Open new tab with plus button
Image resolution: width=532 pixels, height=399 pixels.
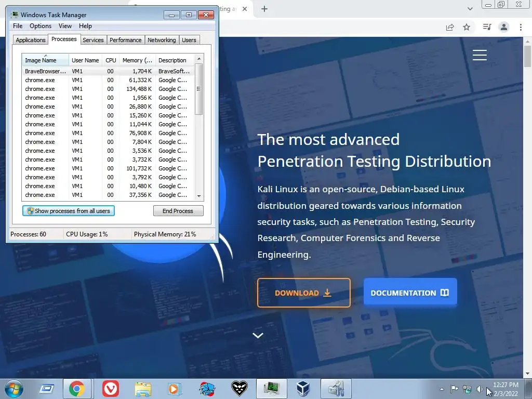click(x=264, y=9)
